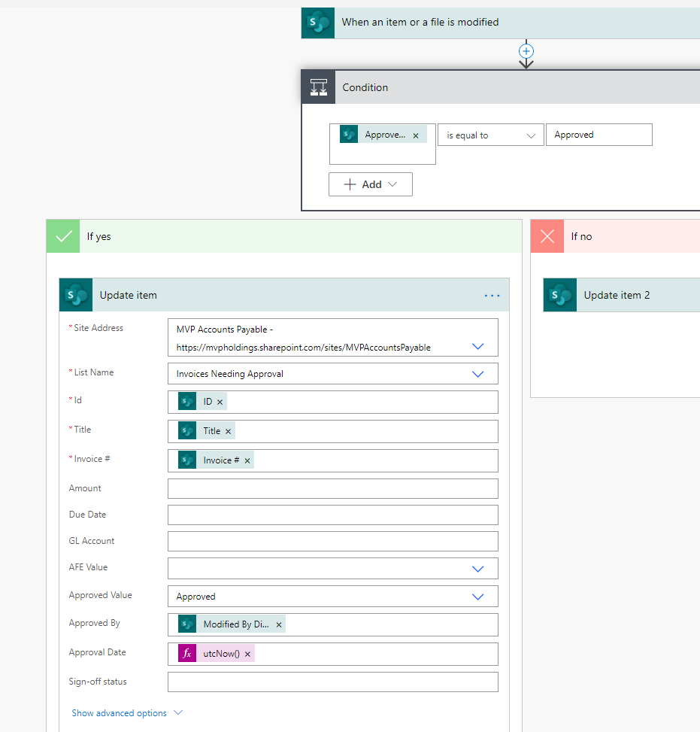Open the 'is equal to' comparison dropdown
The width and height of the screenshot is (700, 732).
(x=532, y=135)
